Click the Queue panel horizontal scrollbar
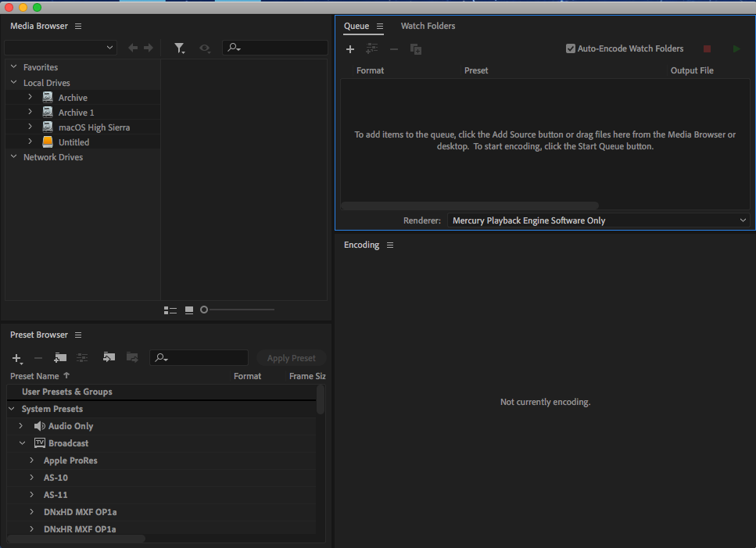 click(x=470, y=206)
